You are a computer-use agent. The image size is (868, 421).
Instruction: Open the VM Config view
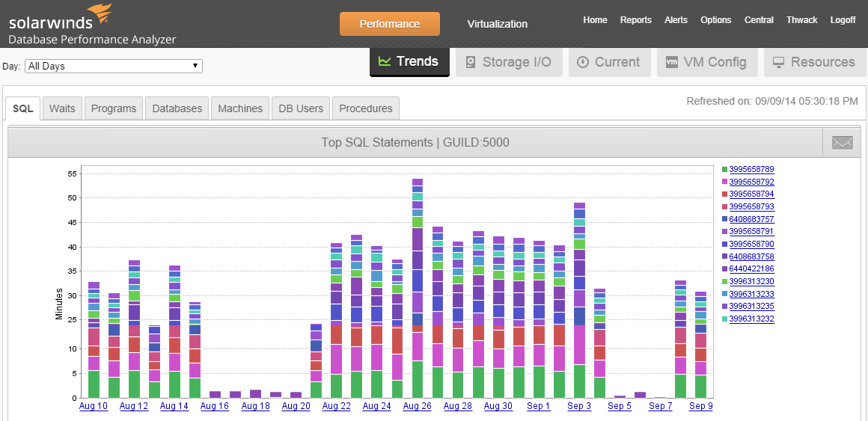pyautogui.click(x=706, y=62)
